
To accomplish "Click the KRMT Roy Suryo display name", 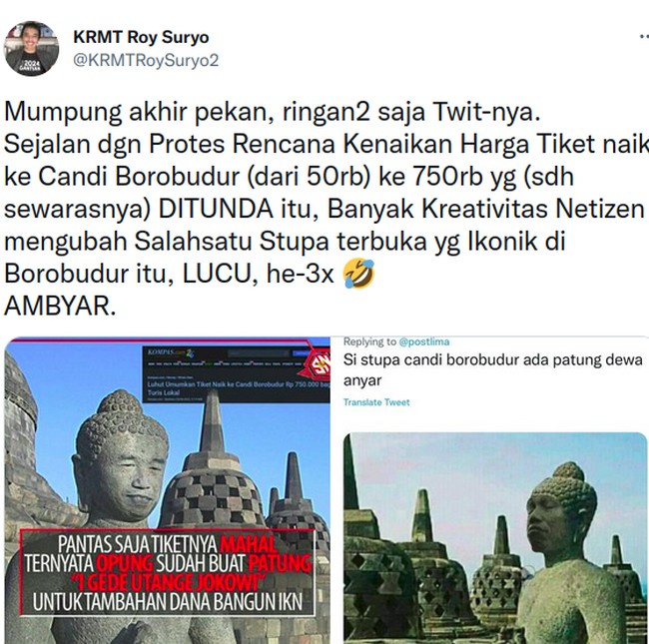I will pyautogui.click(x=141, y=37).
